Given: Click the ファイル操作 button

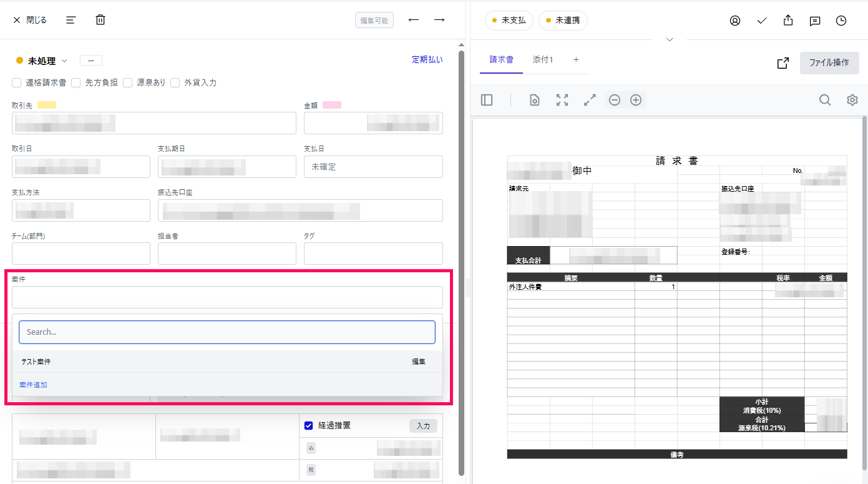Looking at the screenshot, I should pyautogui.click(x=829, y=63).
